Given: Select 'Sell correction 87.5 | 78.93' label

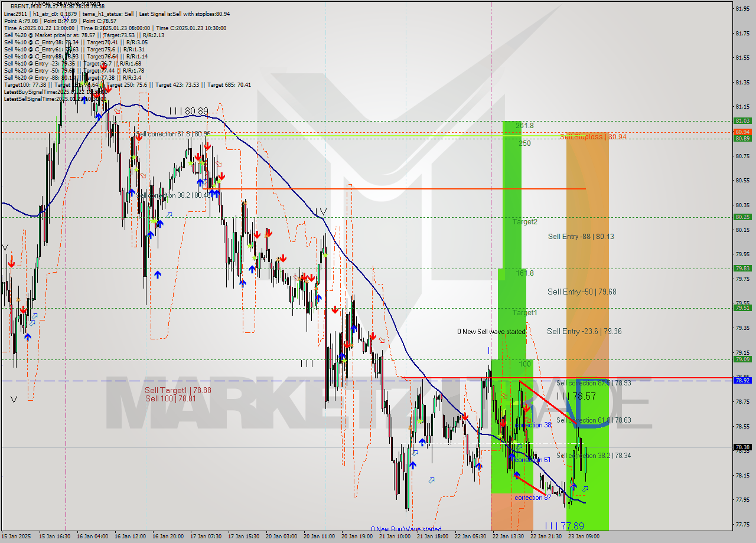Looking at the screenshot, I should 594,383.
